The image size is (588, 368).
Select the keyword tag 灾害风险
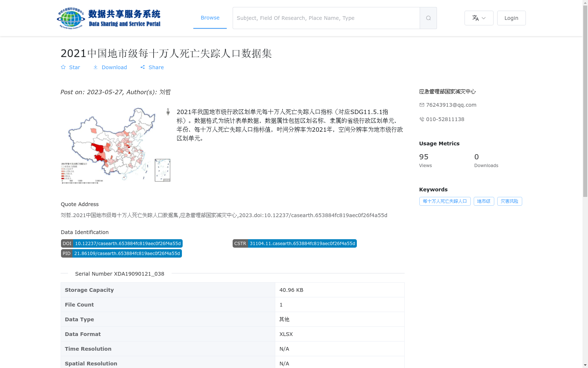pyautogui.click(x=509, y=201)
